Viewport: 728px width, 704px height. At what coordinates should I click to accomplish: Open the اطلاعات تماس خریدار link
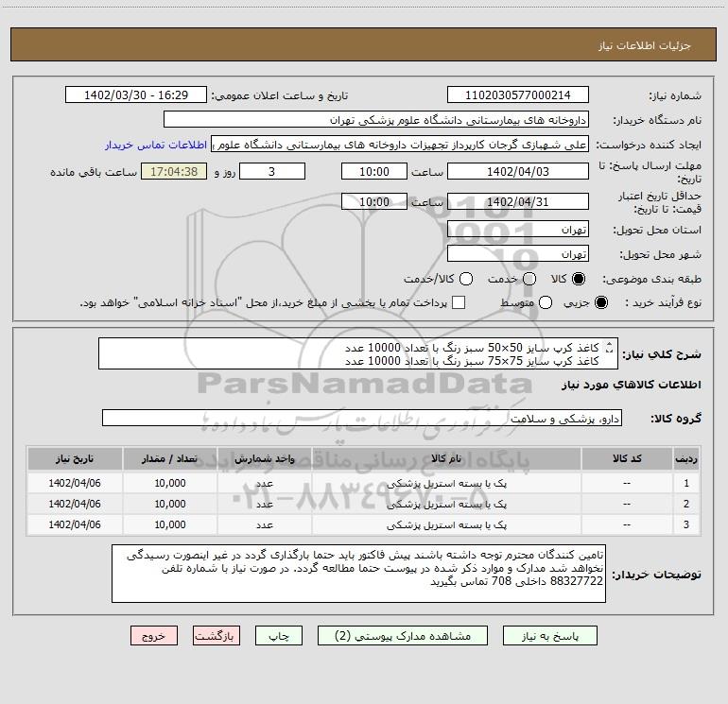(x=156, y=145)
